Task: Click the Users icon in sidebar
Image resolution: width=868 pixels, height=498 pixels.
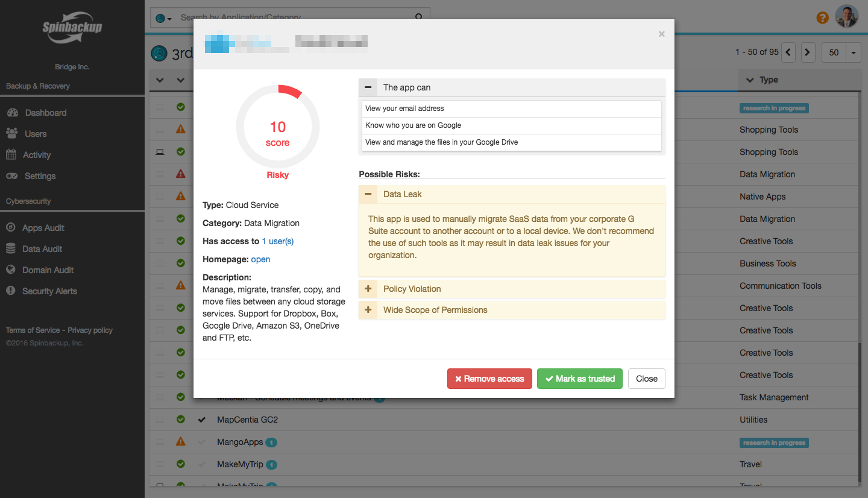Action: click(x=11, y=134)
